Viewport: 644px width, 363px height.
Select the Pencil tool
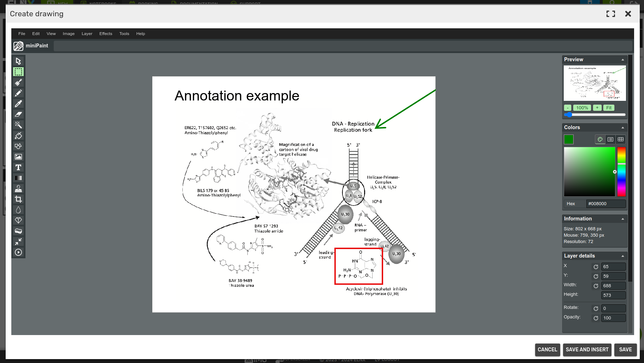(18, 93)
